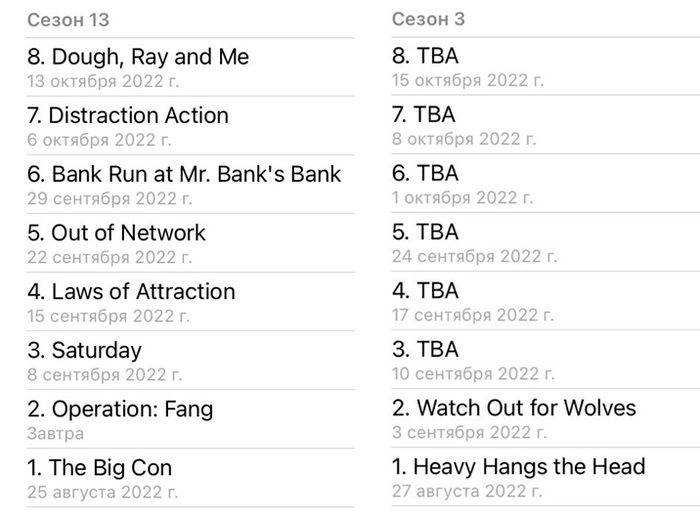Click the Сезон 13 section header
Viewport: 700px width, 518px height.
point(68,20)
